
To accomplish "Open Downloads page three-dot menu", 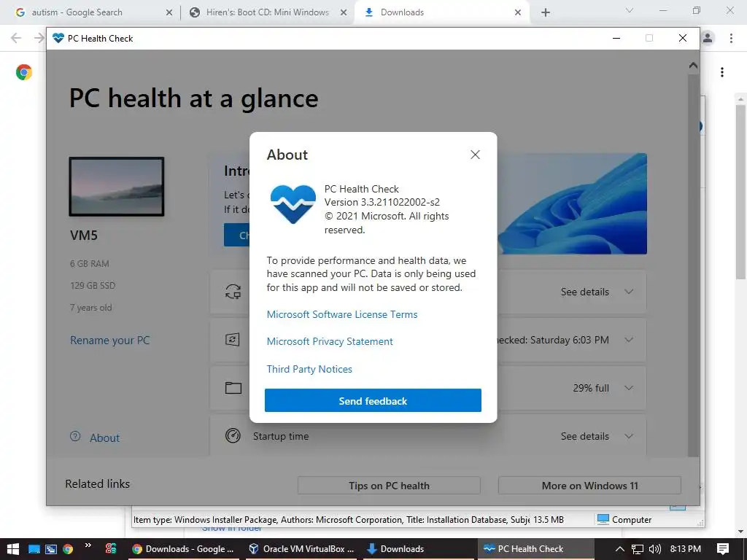I will (x=722, y=72).
